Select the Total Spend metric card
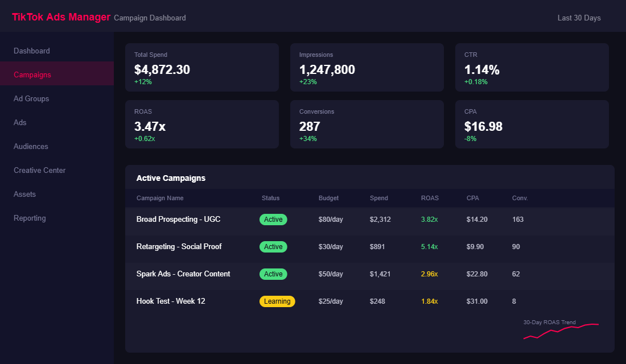 point(201,67)
